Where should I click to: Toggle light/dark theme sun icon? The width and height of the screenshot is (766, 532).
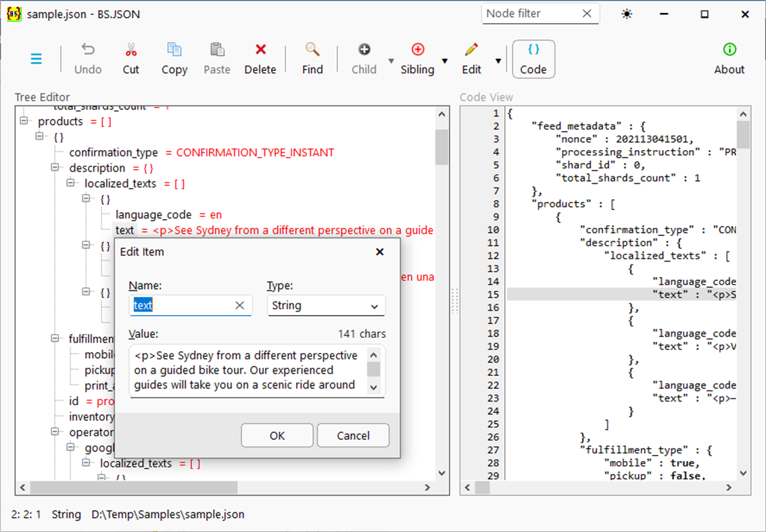[x=627, y=14]
